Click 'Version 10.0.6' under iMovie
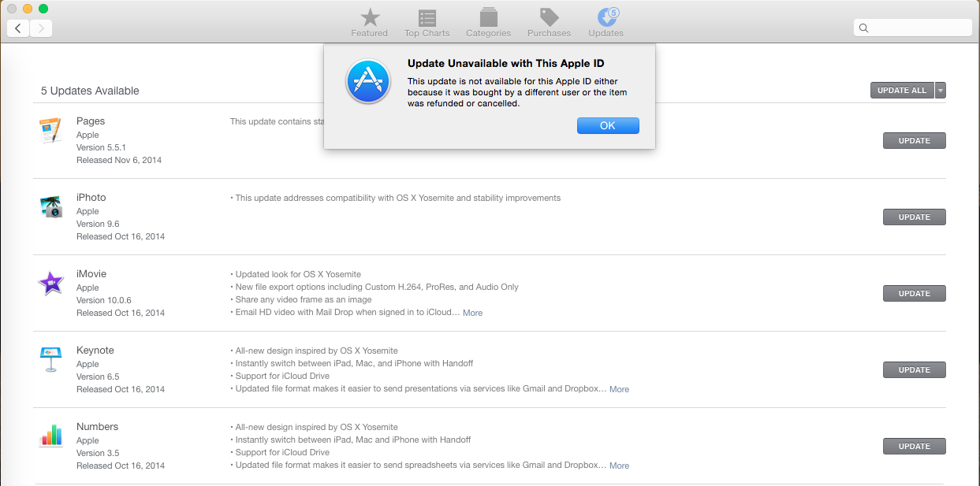This screenshot has width=980, height=486. click(x=104, y=300)
